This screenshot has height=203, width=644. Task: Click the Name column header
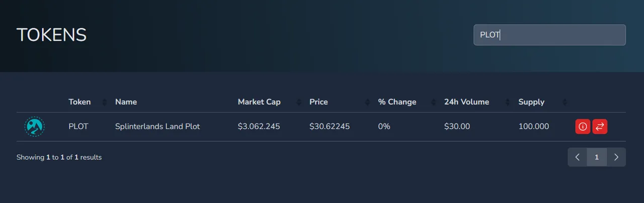[x=126, y=102]
